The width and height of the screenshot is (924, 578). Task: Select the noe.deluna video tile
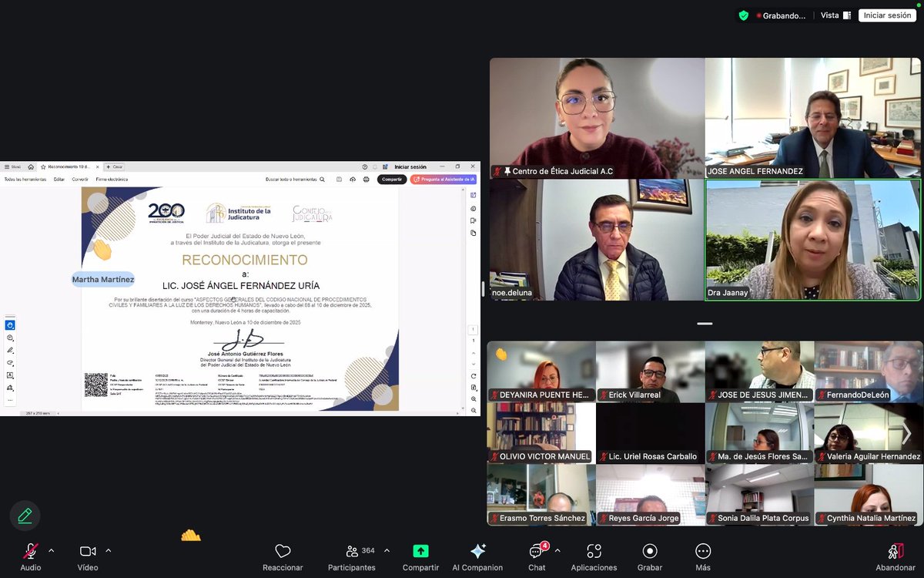597,240
